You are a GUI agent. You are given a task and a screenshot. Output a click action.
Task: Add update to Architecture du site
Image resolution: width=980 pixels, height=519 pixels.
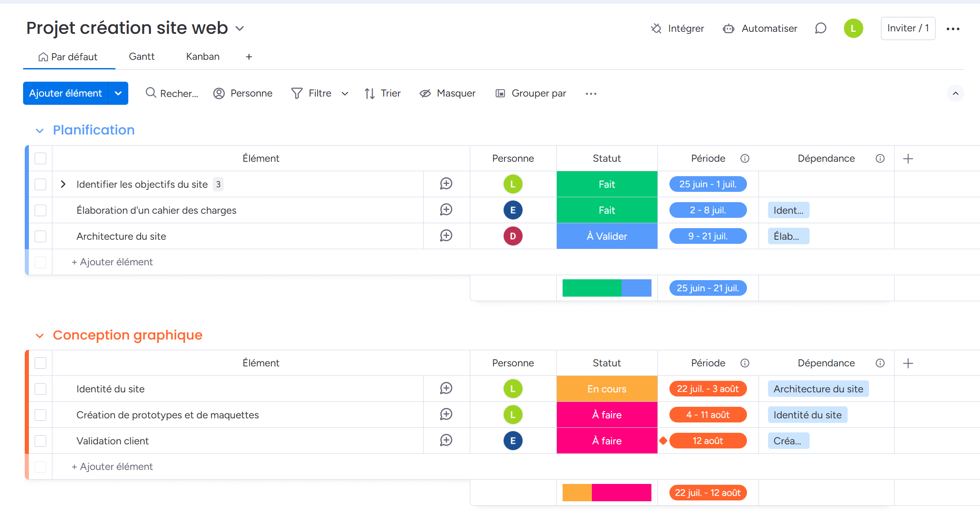pyautogui.click(x=446, y=236)
